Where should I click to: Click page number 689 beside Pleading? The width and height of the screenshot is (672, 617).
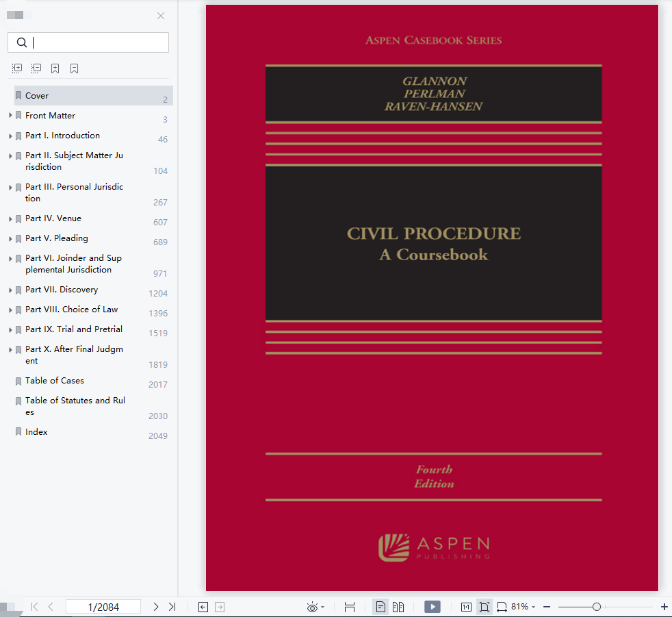[160, 242]
